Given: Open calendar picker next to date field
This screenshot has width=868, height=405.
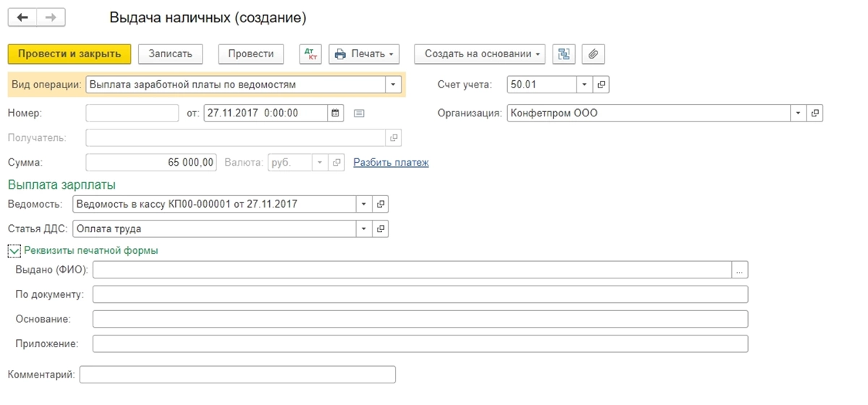Looking at the screenshot, I should pos(335,113).
